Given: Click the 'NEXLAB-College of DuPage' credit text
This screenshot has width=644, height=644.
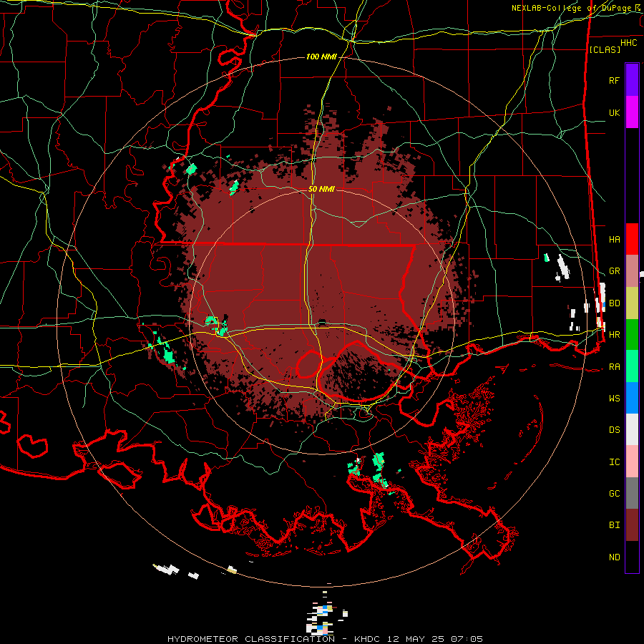Looking at the screenshot, I should tap(572, 8).
